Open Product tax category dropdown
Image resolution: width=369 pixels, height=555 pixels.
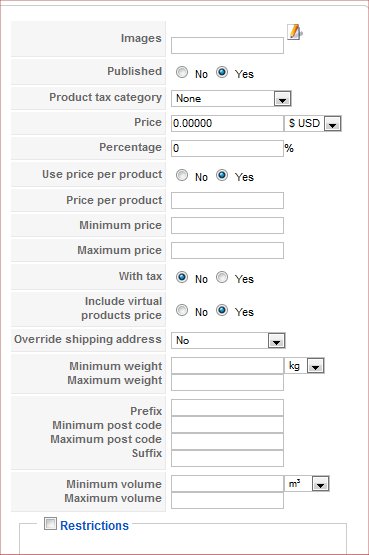click(231, 98)
